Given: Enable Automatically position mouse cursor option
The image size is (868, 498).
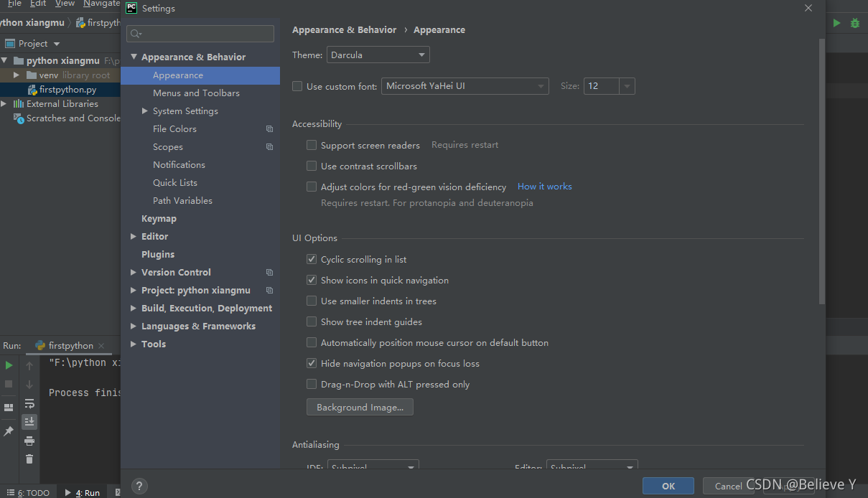Looking at the screenshot, I should (312, 342).
